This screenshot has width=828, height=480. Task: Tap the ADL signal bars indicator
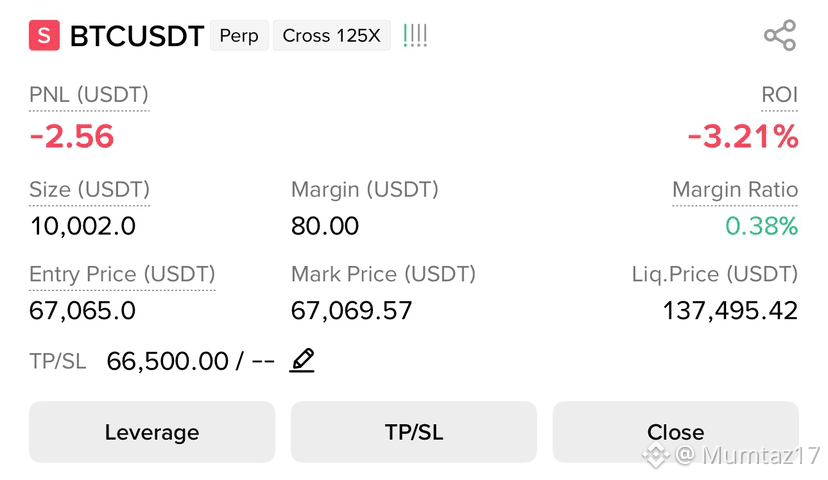415,35
